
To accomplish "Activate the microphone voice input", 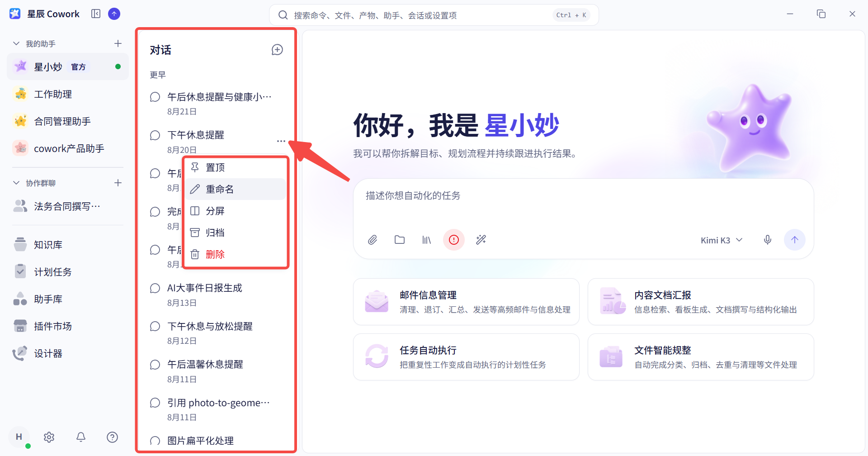I will tap(768, 240).
